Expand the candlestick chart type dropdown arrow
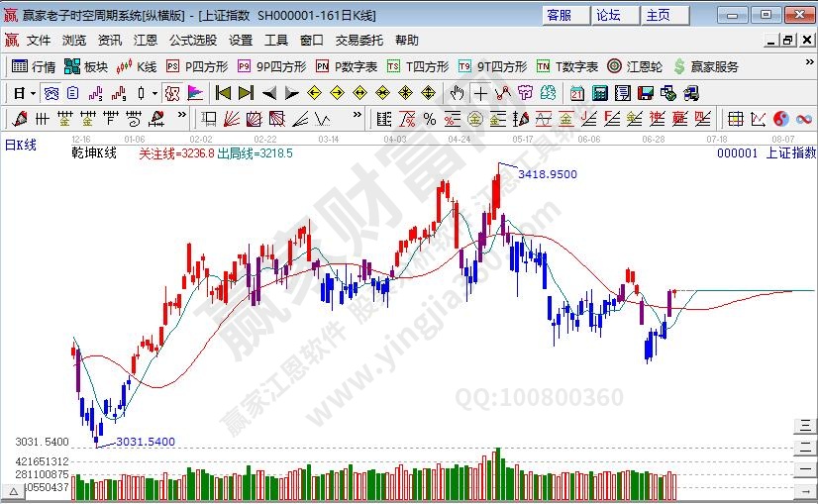Image resolution: width=818 pixels, height=504 pixels. point(155,93)
